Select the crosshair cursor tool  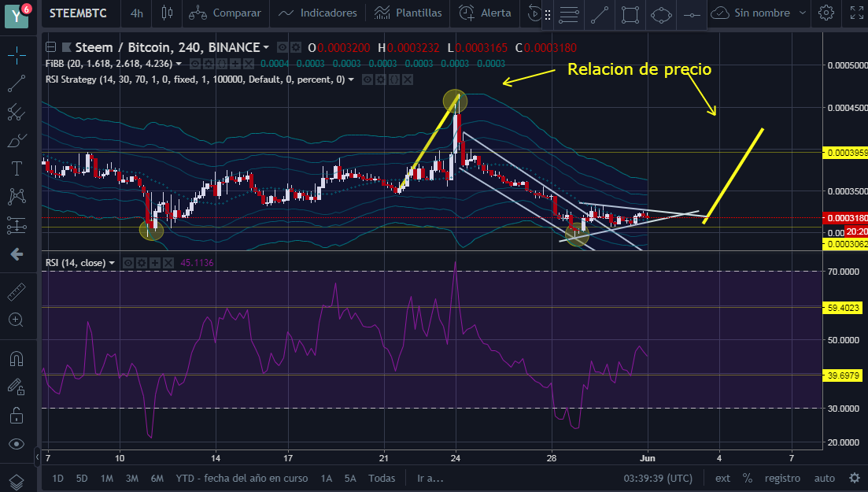click(x=17, y=55)
